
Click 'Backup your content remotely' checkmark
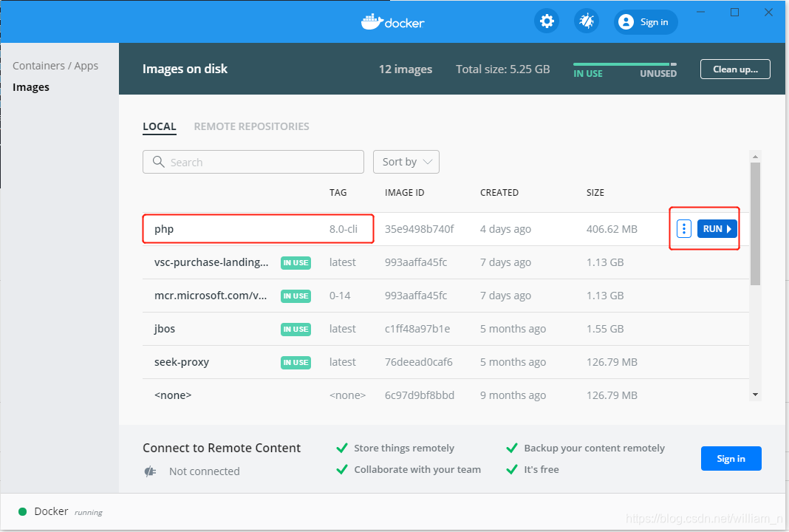tap(512, 448)
